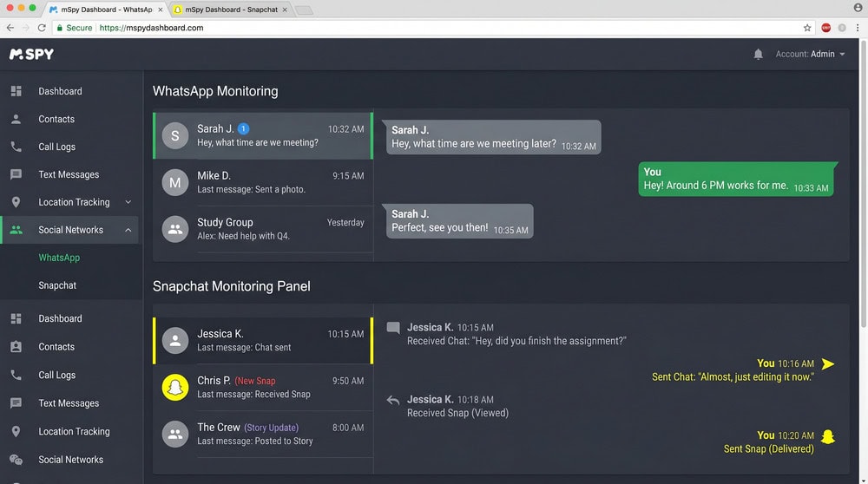868x484 pixels.
Task: Click Study Group avatar icon
Action: point(175,229)
